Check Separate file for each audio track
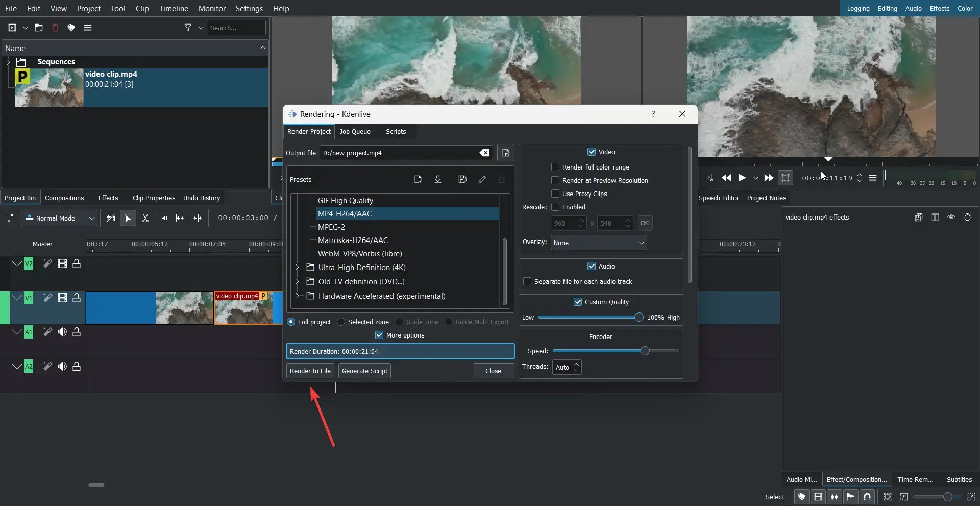Viewport: 980px width, 506px height. [527, 281]
